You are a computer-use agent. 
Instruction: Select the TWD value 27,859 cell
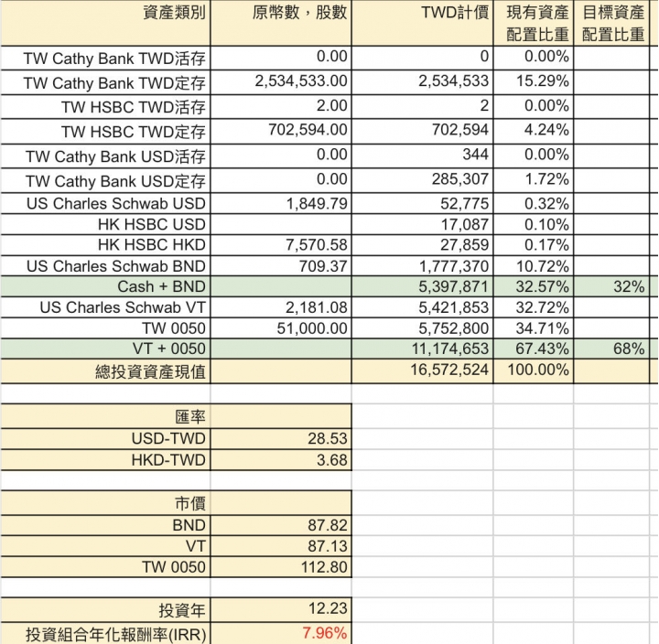422,245
